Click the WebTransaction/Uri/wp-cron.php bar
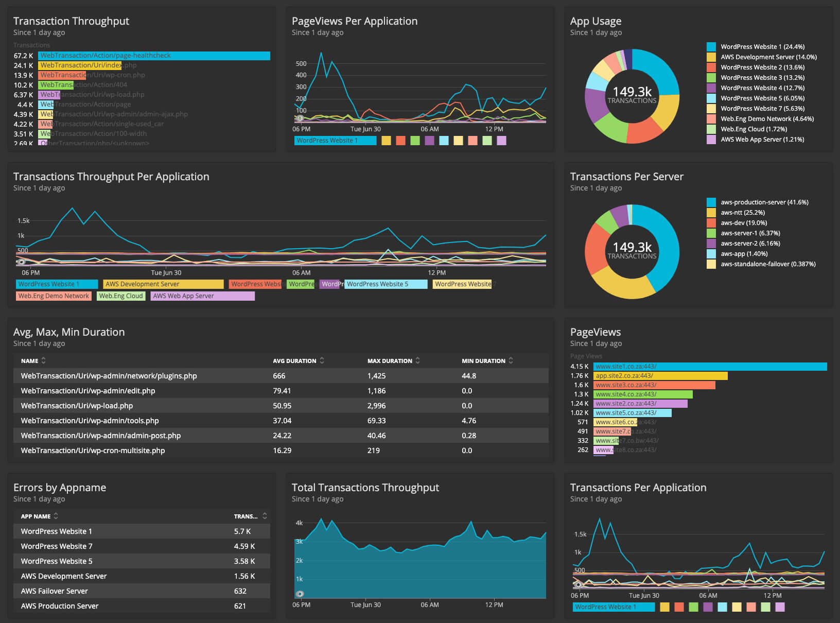Image resolution: width=840 pixels, height=623 pixels. pyautogui.click(x=62, y=75)
